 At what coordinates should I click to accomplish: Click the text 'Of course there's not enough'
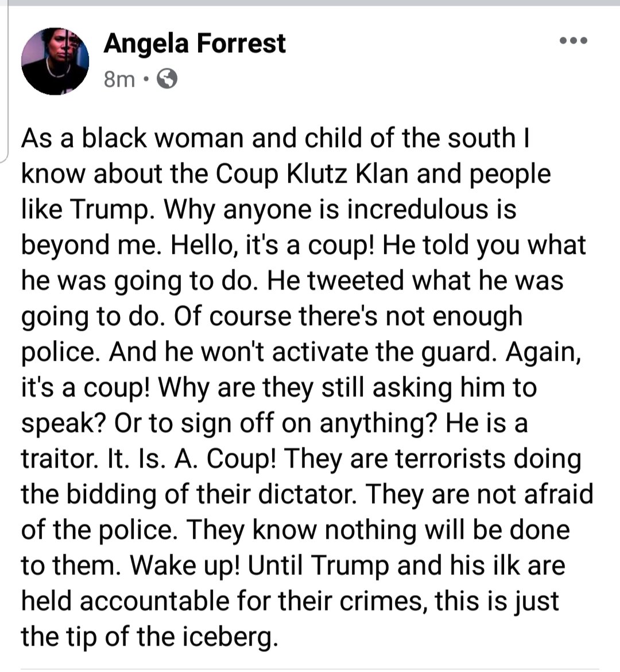tap(348, 316)
